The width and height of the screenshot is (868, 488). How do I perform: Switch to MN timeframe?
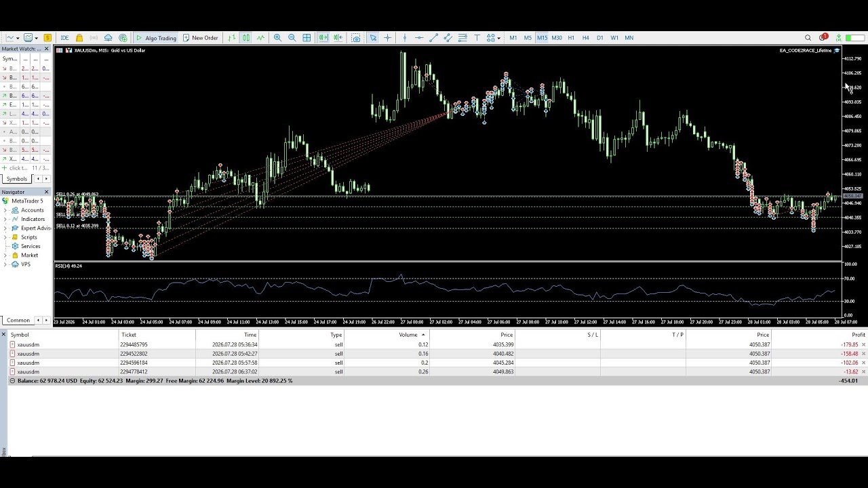pos(629,38)
